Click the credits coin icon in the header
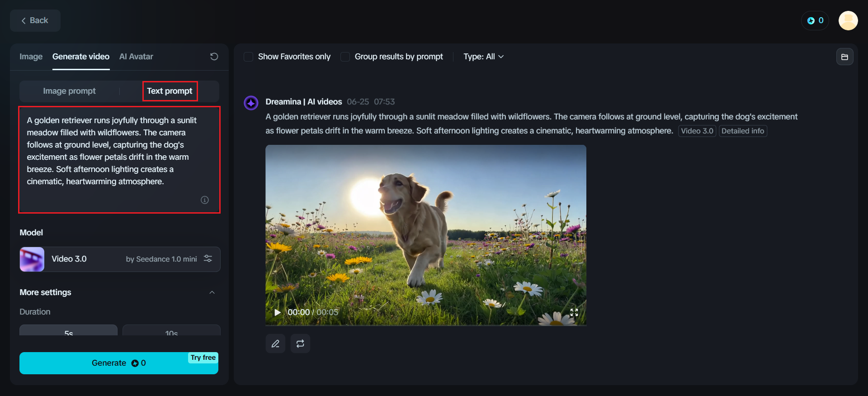 [811, 21]
